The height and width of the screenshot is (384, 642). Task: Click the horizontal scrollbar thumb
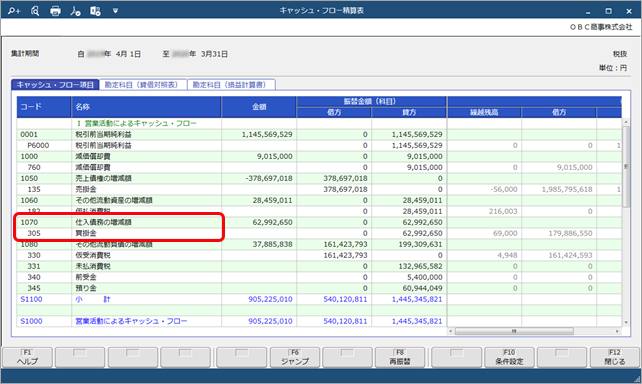(514, 331)
